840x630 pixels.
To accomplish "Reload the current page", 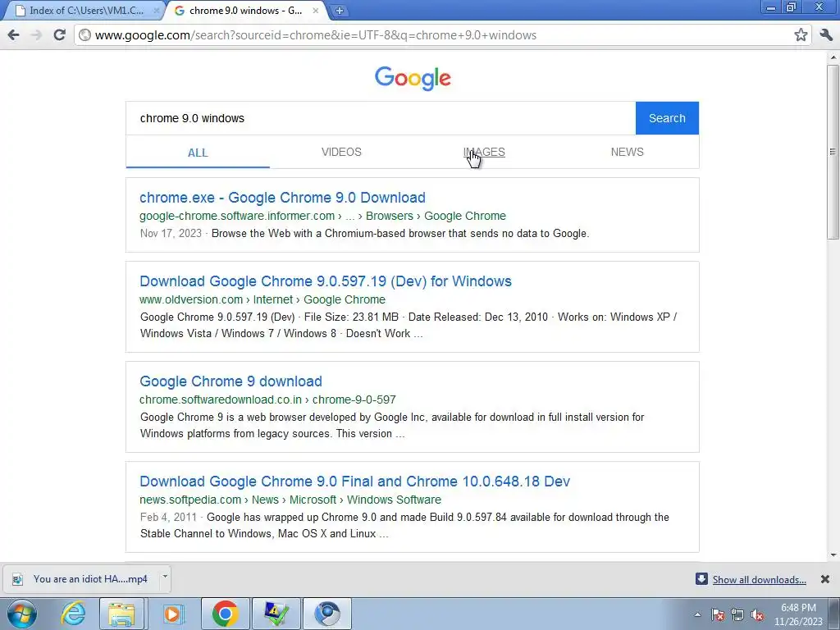I will tap(59, 35).
